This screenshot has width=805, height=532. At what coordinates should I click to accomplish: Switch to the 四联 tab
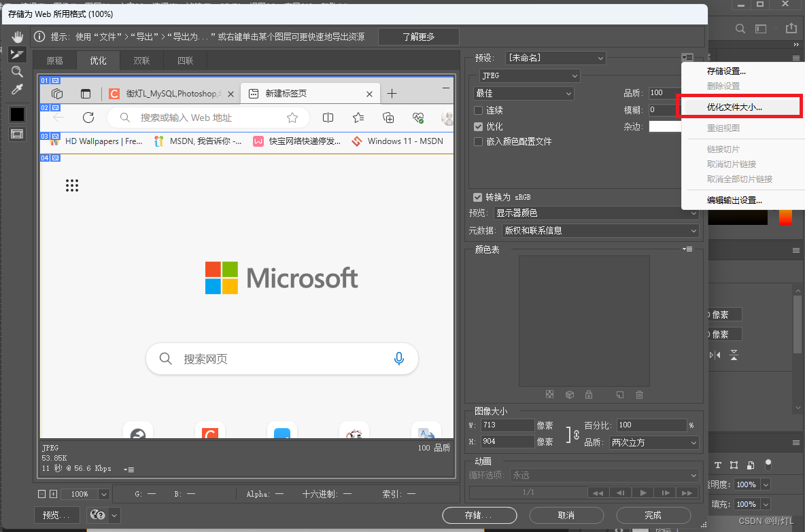pyautogui.click(x=186, y=60)
